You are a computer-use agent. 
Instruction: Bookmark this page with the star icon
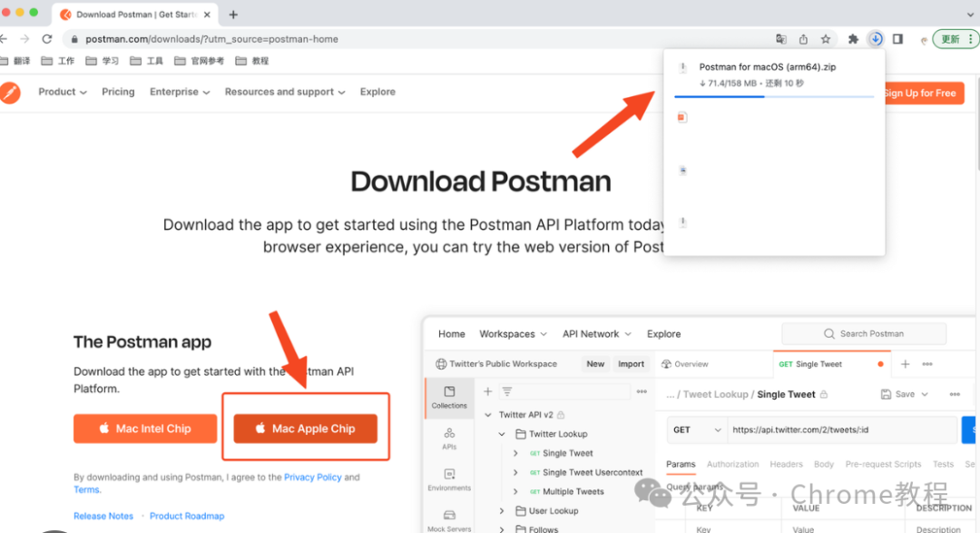pyautogui.click(x=826, y=39)
